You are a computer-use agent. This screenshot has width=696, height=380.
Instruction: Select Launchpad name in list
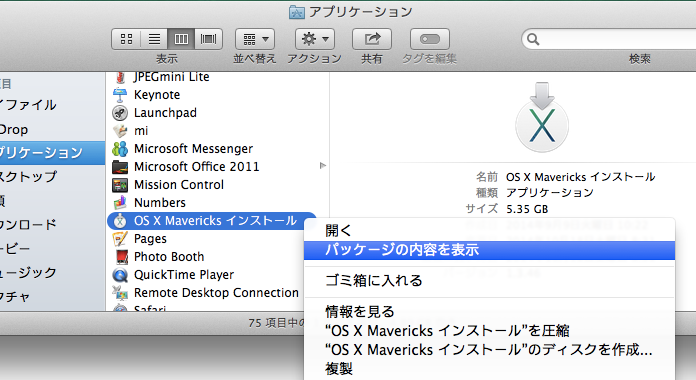pos(165,113)
